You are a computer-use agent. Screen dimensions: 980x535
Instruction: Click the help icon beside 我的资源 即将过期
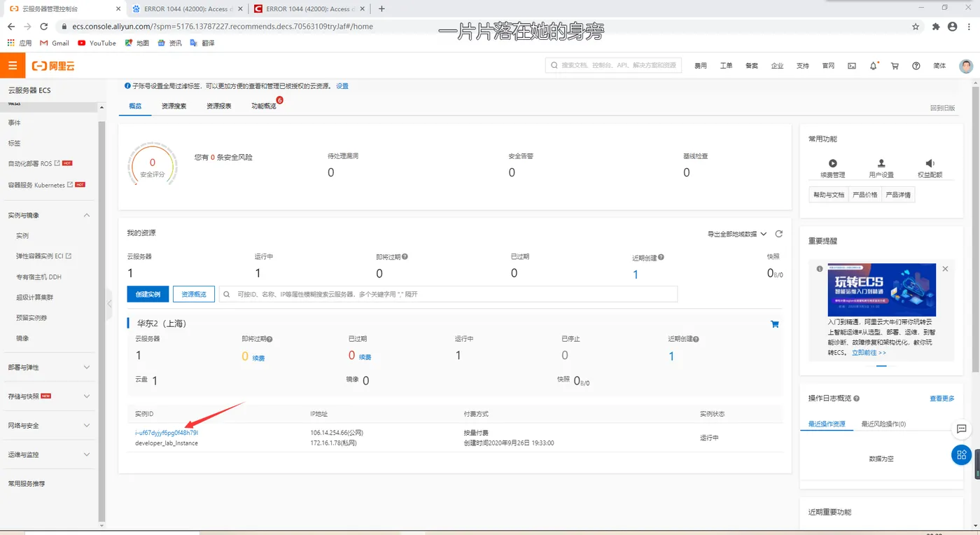pyautogui.click(x=405, y=257)
